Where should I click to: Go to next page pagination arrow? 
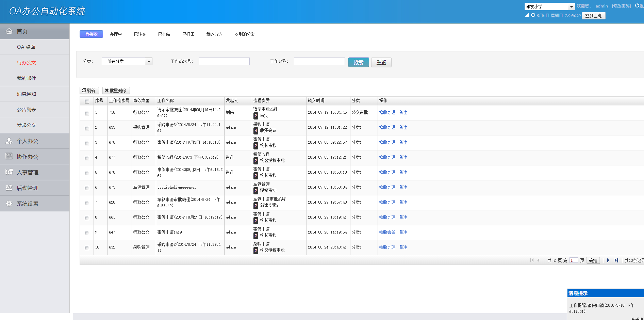point(608,260)
